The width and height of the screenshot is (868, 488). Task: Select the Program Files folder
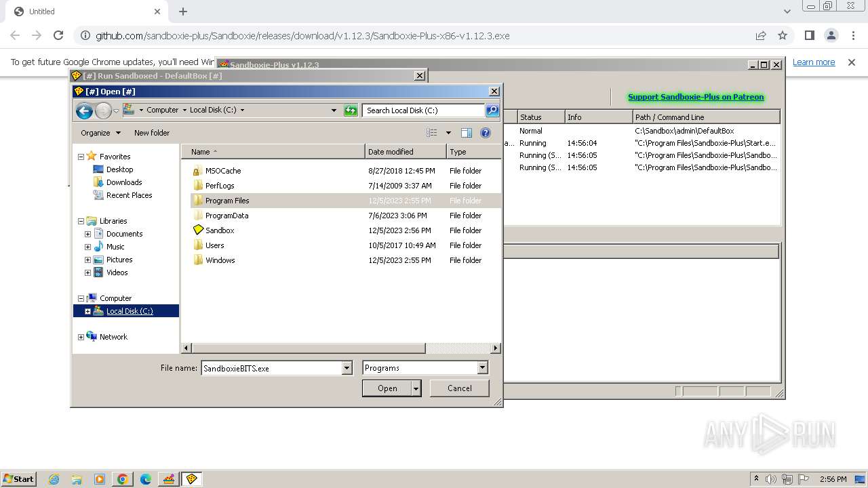click(x=346, y=201)
